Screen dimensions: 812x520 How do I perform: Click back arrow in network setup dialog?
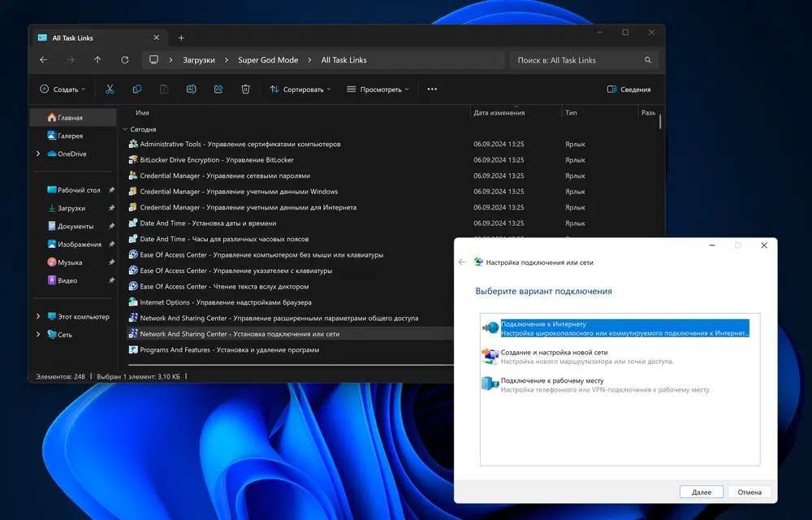(x=462, y=262)
